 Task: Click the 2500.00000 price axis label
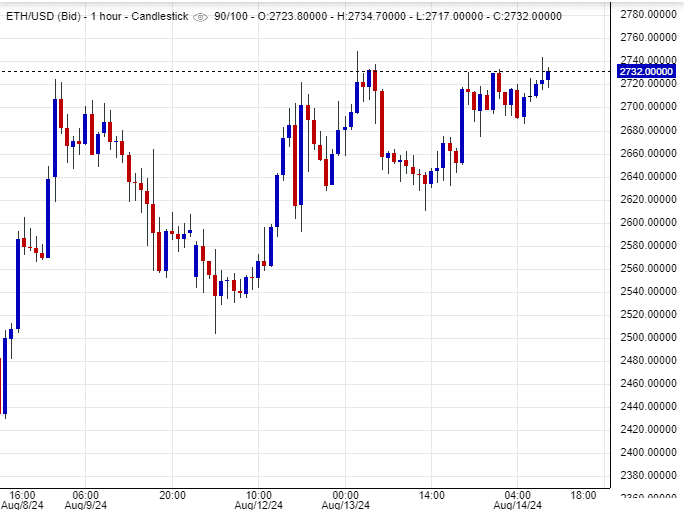[646, 337]
